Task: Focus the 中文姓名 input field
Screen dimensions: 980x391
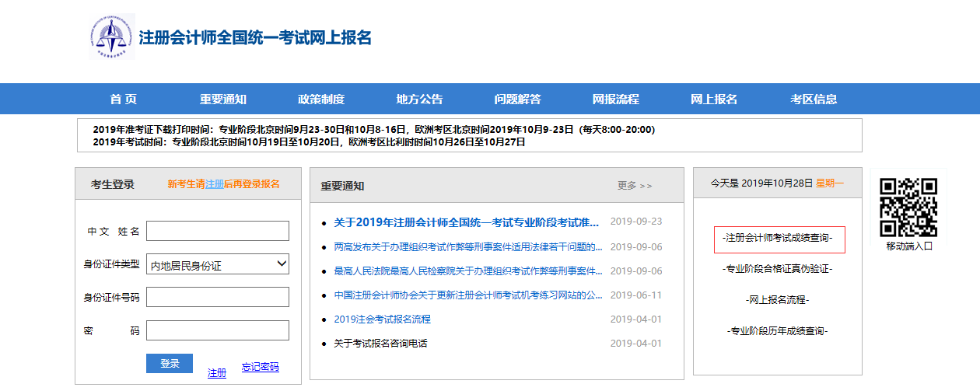Action: point(218,231)
